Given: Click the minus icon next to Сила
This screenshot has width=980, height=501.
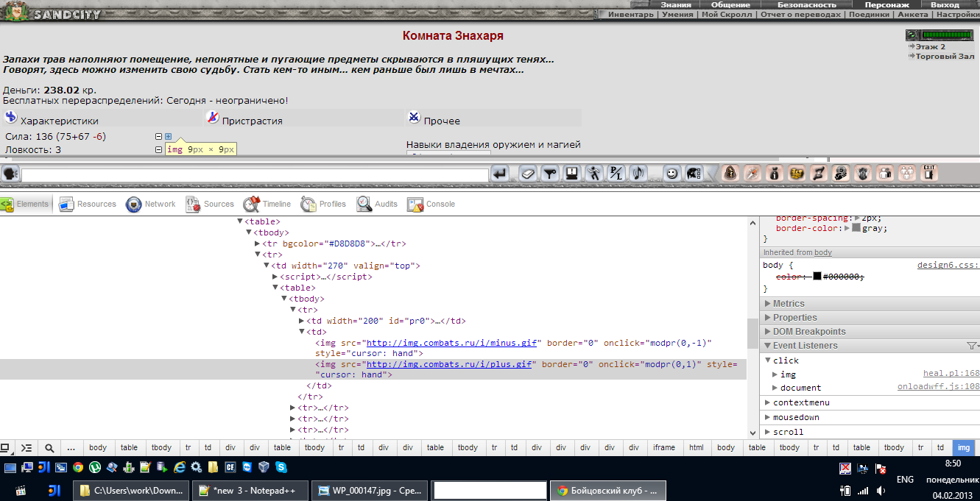Looking at the screenshot, I should 158,136.
